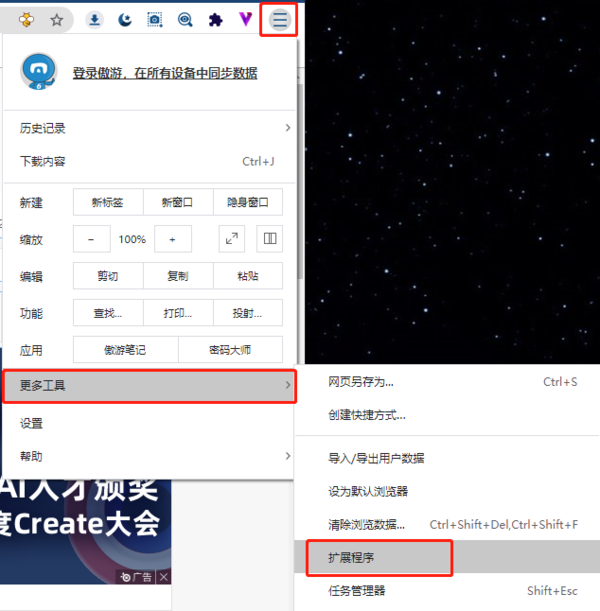Open the screenshot camera tool
600x611 pixels.
point(155,19)
